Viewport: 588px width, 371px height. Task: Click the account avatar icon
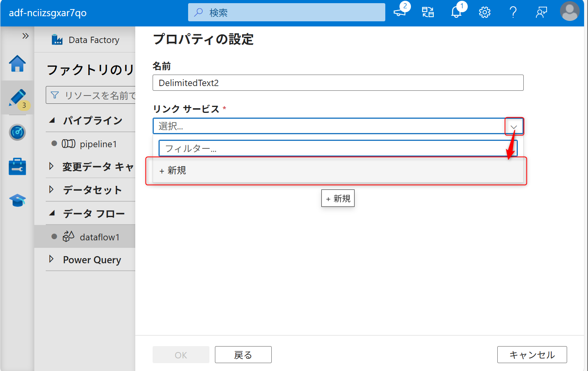569,12
